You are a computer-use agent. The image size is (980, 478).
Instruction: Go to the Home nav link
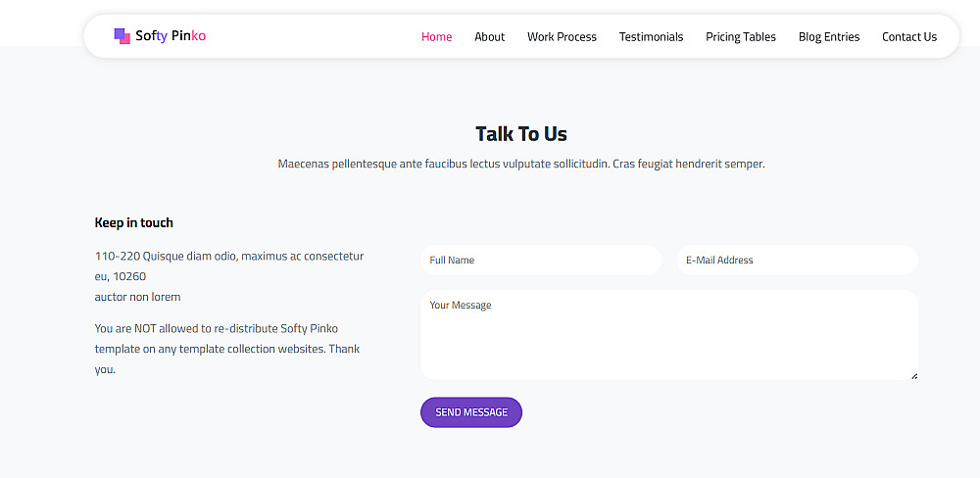click(436, 37)
